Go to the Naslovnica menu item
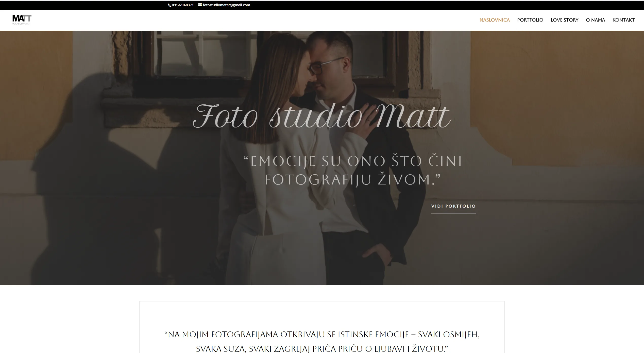Viewport: 644px width, 353px height. point(495,20)
